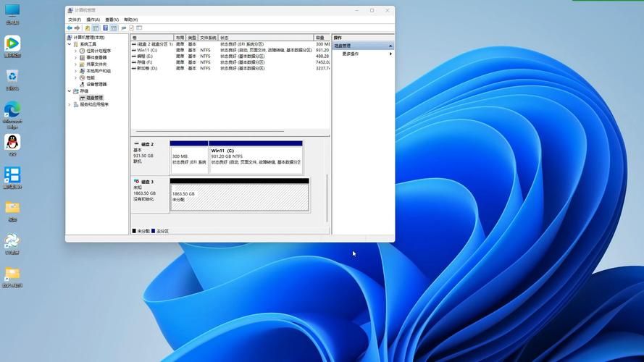Click the blue 主分区 legend swatch
644x362 pixels.
pyautogui.click(x=153, y=231)
